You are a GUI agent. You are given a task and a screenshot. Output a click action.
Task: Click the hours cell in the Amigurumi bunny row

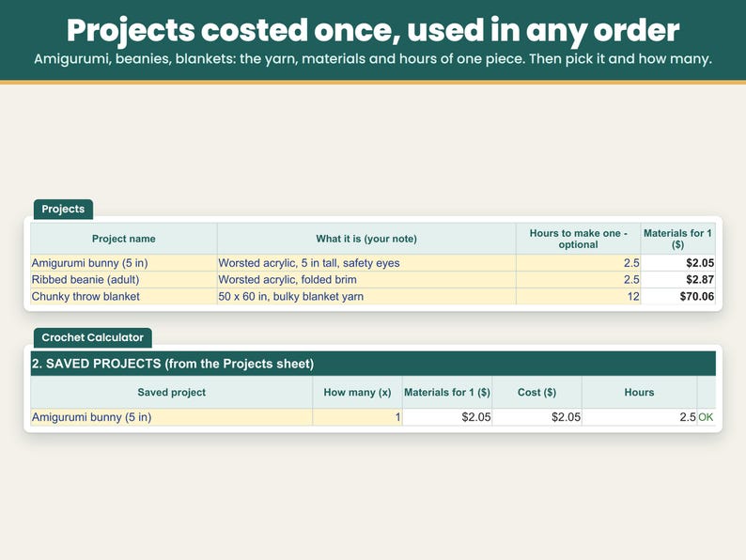click(578, 263)
